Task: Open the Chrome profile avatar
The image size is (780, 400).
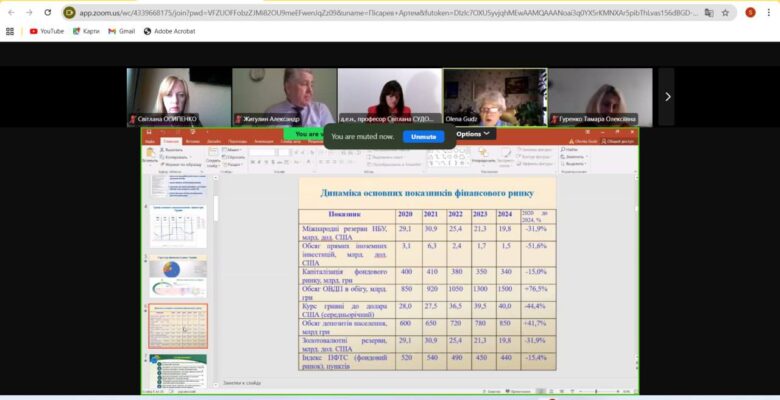Action: click(750, 12)
